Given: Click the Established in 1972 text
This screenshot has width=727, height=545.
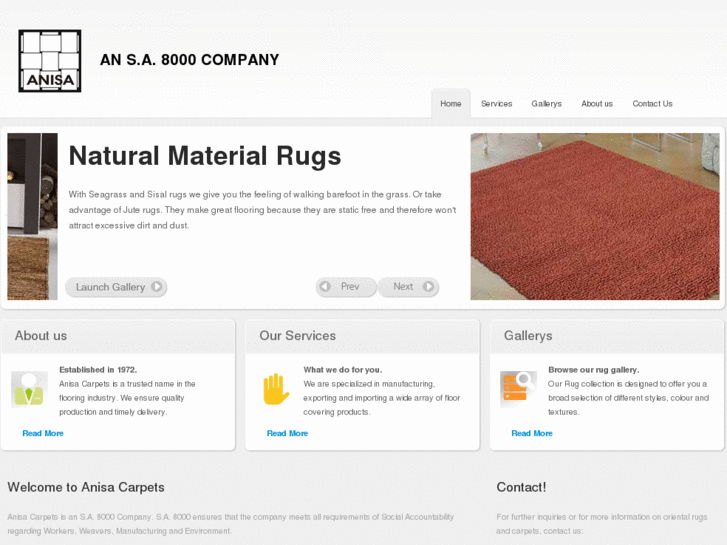Looking at the screenshot, I should [98, 370].
